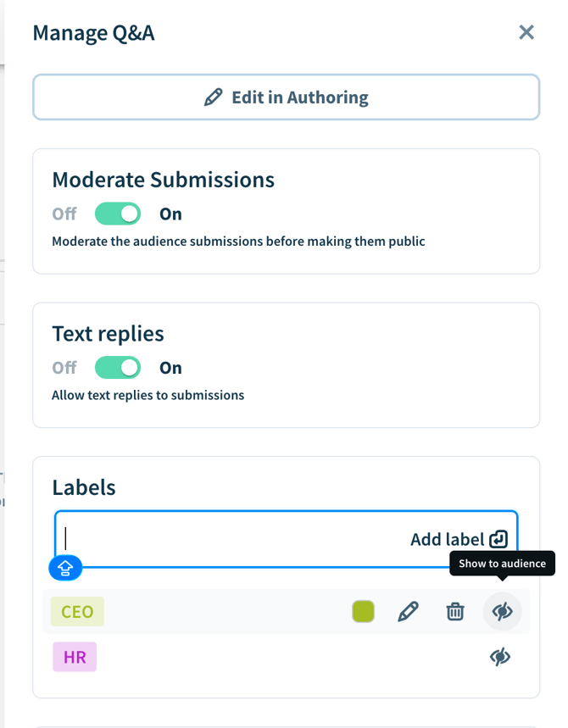Select Off label for Moderate Submissions
568x728 pixels.
pos(64,214)
